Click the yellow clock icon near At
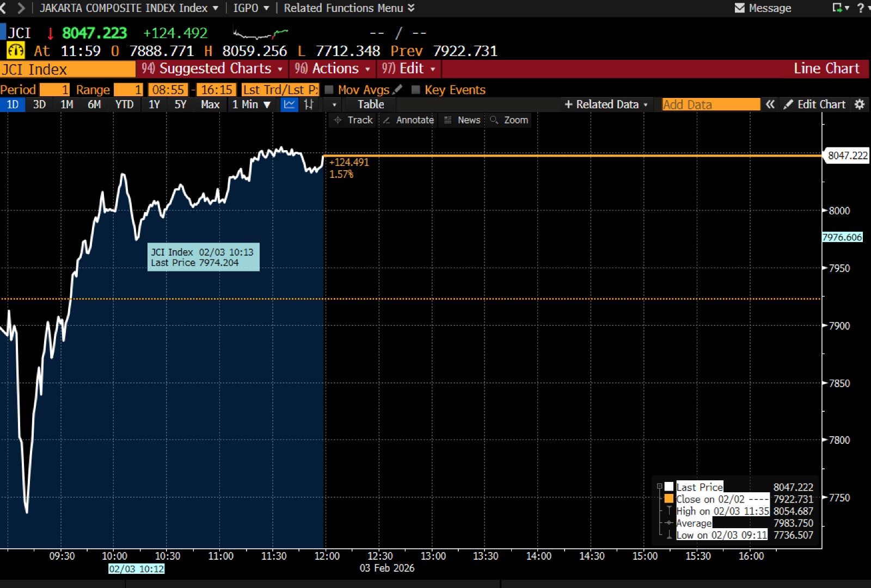 tap(15, 51)
